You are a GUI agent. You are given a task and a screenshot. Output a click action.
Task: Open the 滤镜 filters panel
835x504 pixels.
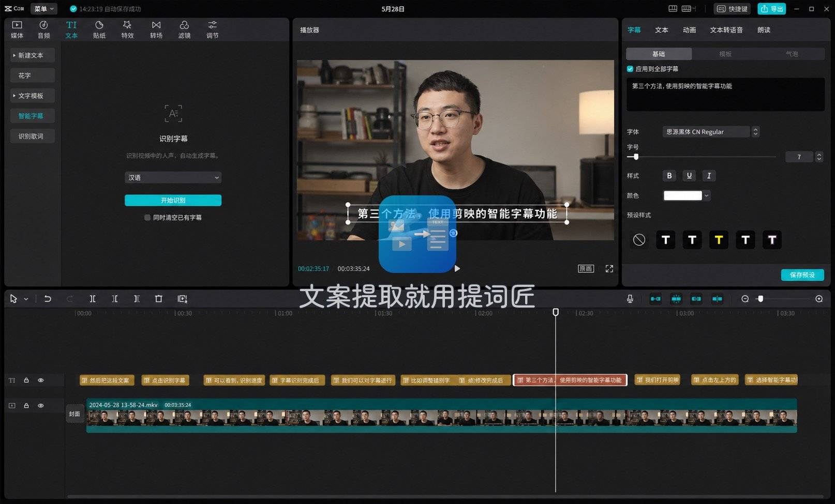(184, 29)
